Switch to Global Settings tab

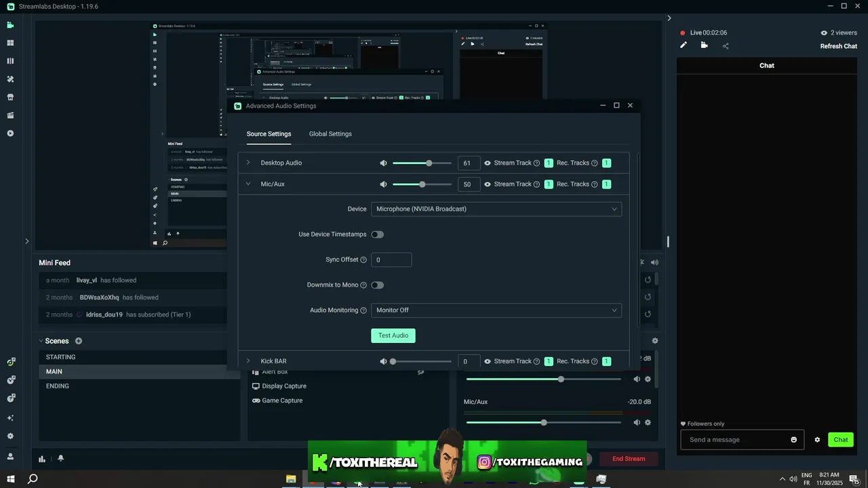(x=330, y=134)
